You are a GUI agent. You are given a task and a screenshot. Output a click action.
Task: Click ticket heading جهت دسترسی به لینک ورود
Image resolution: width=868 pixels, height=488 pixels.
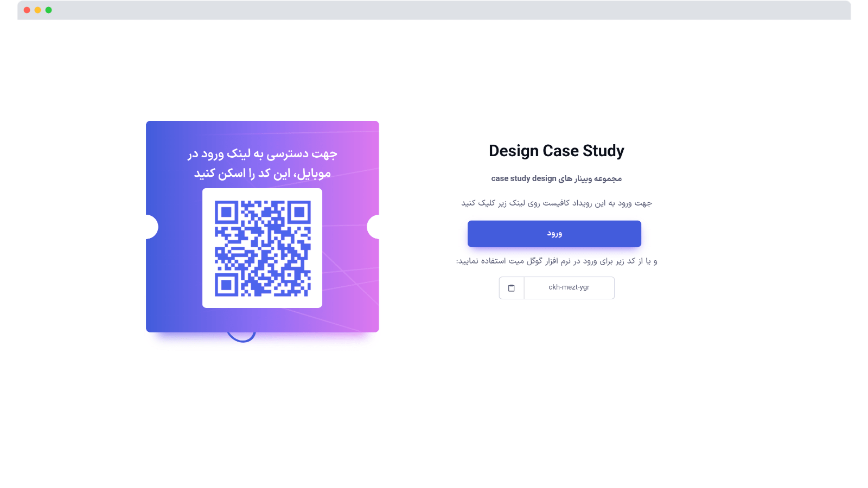[263, 154]
